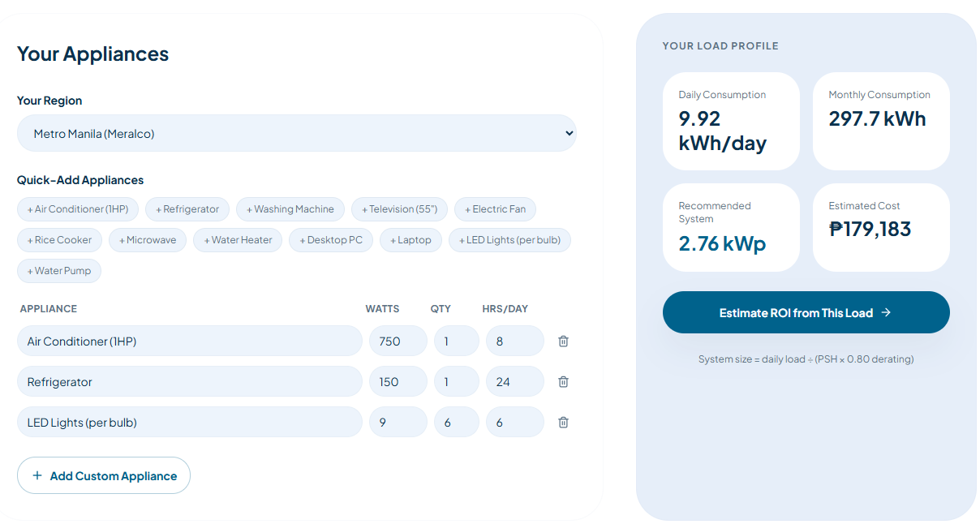
Task: Quick-add the Refrigerator chip
Action: tap(187, 209)
